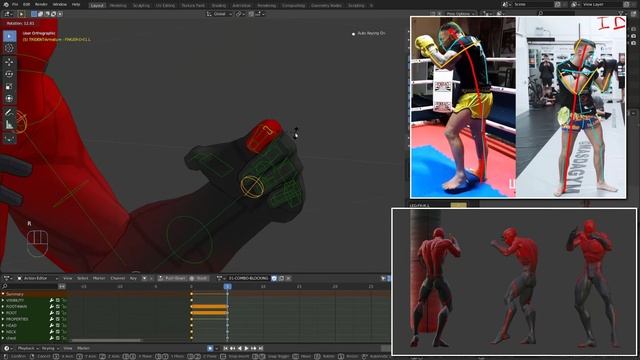640x360 pixels.
Task: Select the Scale tool
Action: pyautogui.click(x=9, y=87)
